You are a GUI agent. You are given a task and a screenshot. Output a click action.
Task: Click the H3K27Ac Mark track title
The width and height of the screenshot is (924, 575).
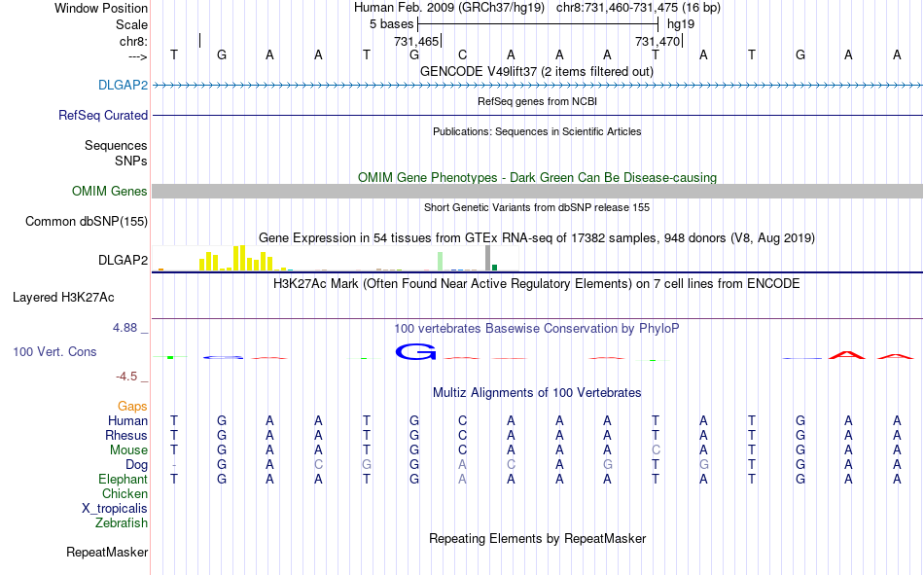point(536,284)
